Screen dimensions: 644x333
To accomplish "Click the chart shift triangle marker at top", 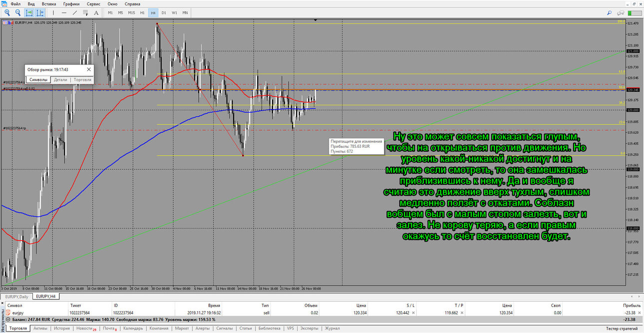I will 316,20.
